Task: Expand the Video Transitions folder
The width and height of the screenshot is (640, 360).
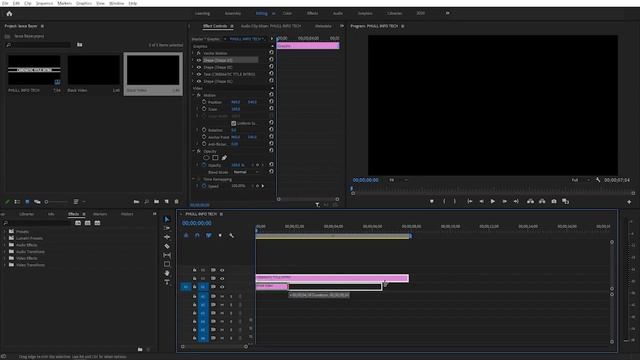Action: point(5,265)
